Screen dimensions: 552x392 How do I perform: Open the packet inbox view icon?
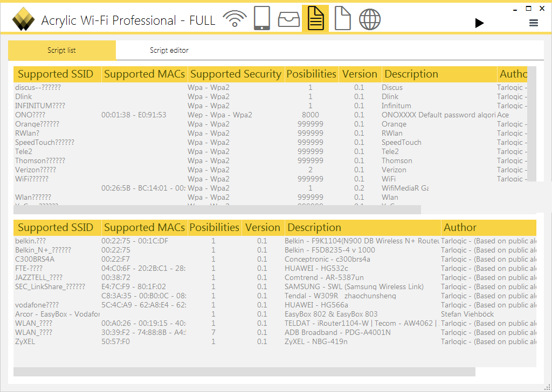click(288, 18)
